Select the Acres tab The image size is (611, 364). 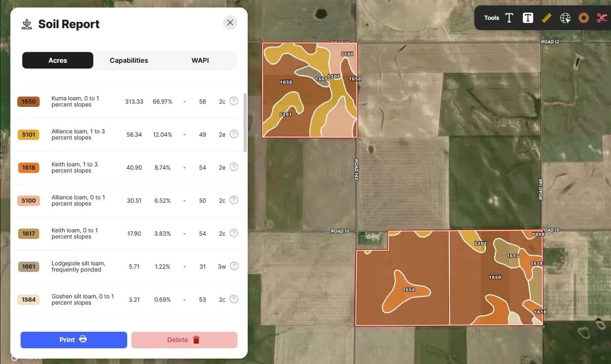[x=58, y=61]
